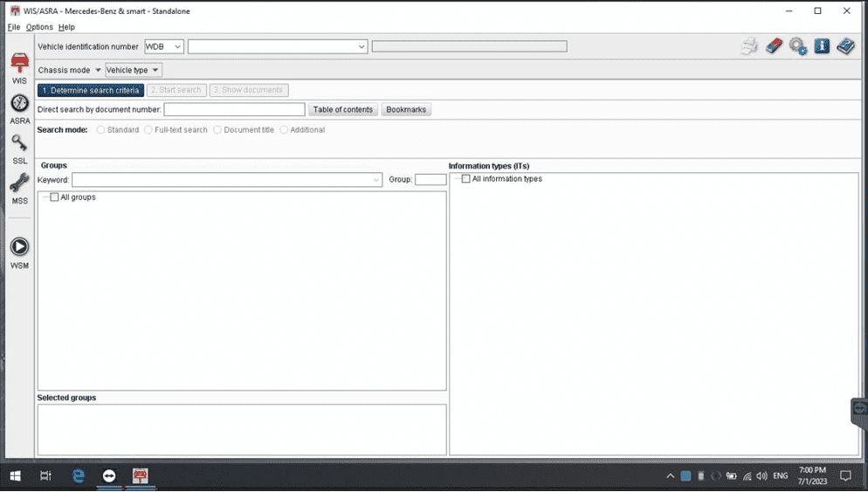Select the Document title search mode
Viewport: 868px width, 492px height.
coord(217,129)
